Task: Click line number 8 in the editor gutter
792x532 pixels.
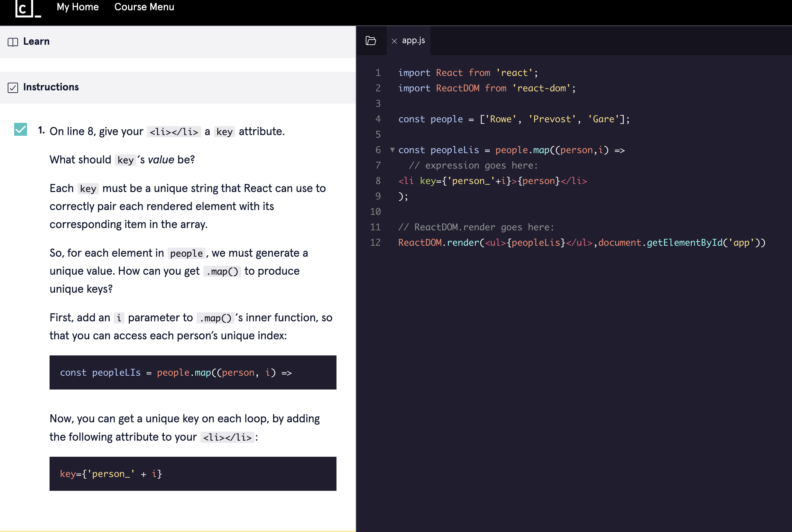Action: tap(377, 180)
